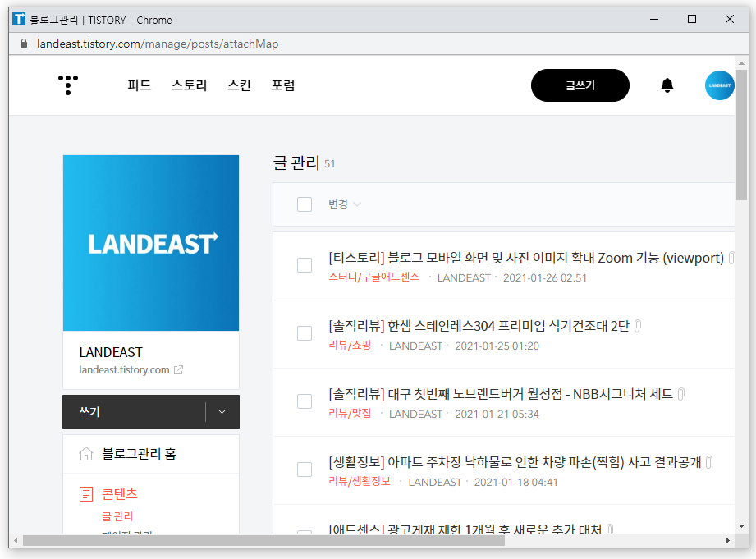
Task: Click the vertical scrollbar thumb
Action: [741, 135]
